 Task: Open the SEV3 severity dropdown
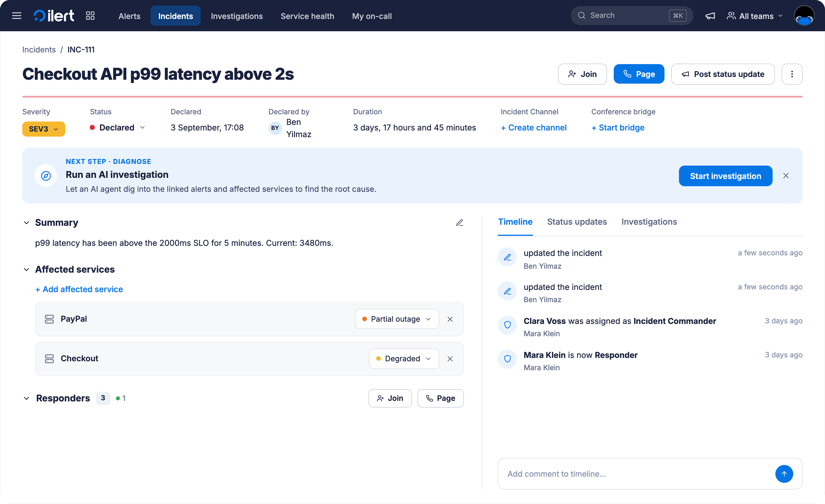tap(43, 129)
